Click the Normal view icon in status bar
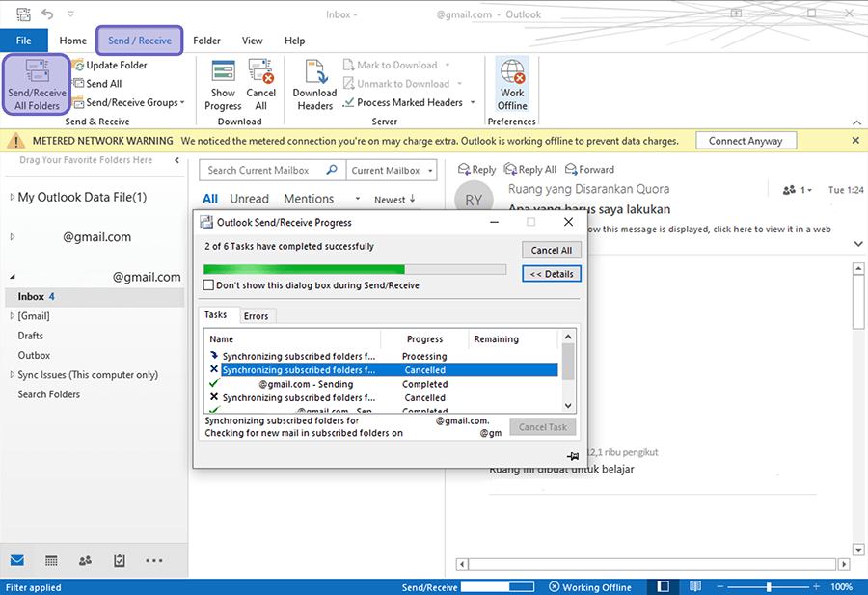This screenshot has height=595, width=868. click(x=664, y=586)
